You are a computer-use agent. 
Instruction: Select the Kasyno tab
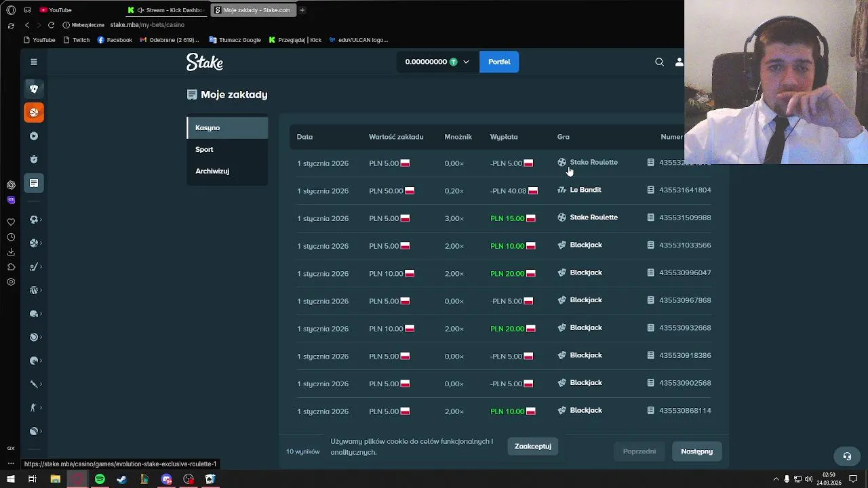click(227, 127)
